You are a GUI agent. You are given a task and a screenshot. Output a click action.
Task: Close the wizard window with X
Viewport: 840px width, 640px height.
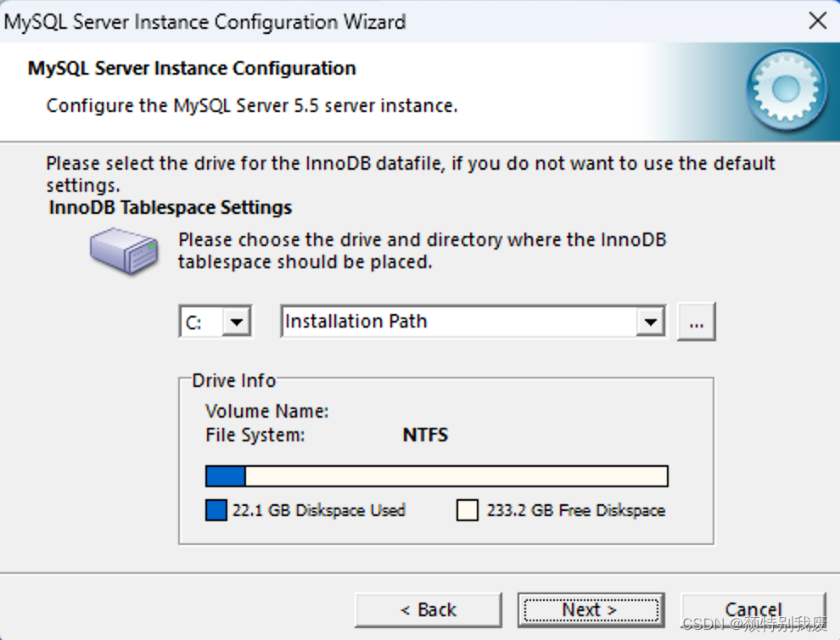click(x=817, y=21)
